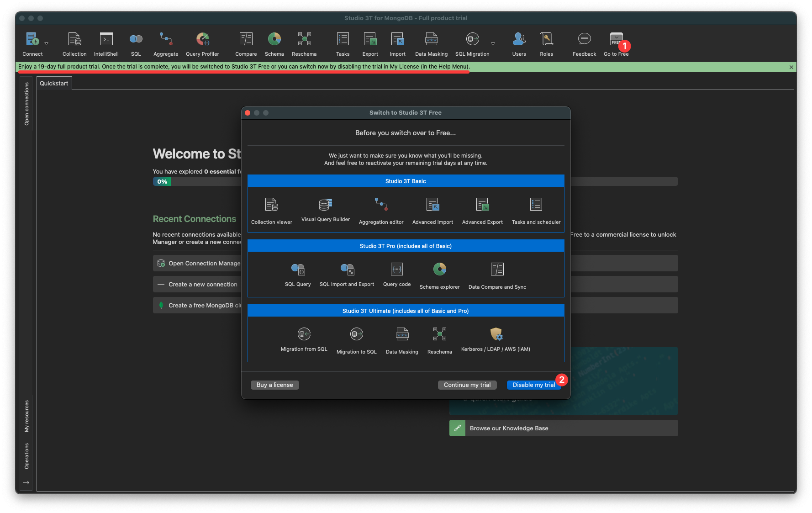Open the Reschema toolbar tool
Viewport: 812px width, 513px height.
click(304, 44)
